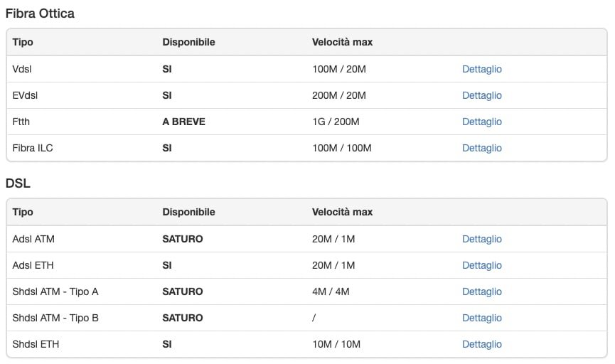Click the 200M / 20M speed cell
The width and height of the screenshot is (615, 364).
click(338, 96)
